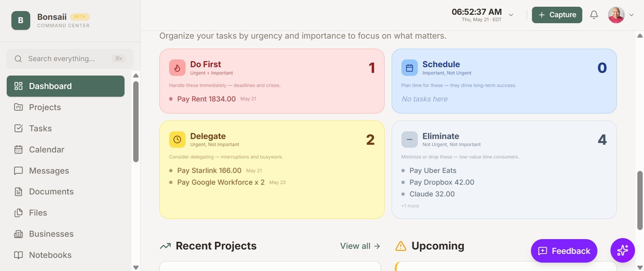Click the Search everything field

(70, 59)
